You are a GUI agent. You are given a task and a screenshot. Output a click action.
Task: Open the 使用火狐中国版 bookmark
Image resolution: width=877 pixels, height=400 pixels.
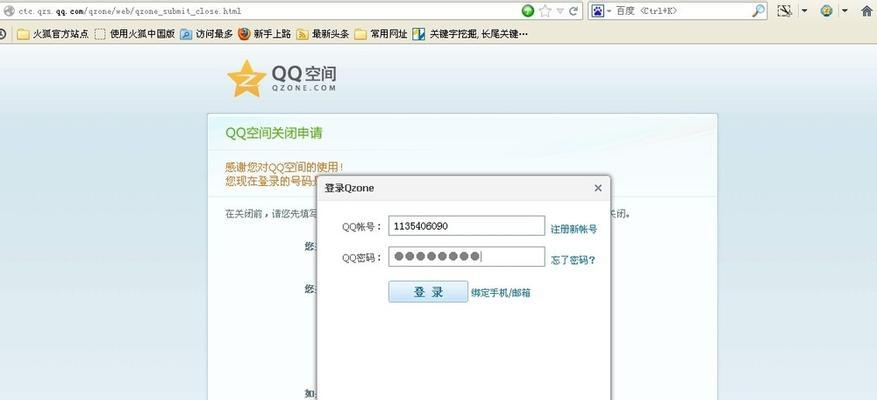[134, 34]
